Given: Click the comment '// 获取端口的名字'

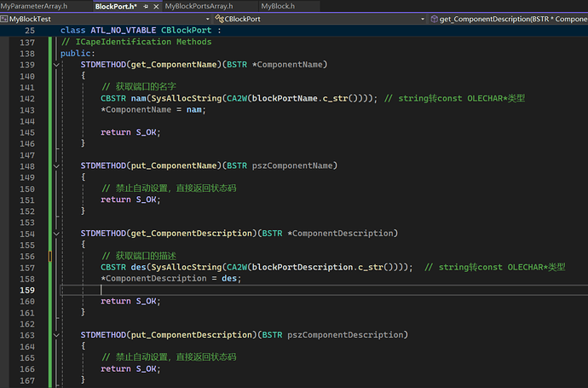Looking at the screenshot, I should pyautogui.click(x=139, y=87).
